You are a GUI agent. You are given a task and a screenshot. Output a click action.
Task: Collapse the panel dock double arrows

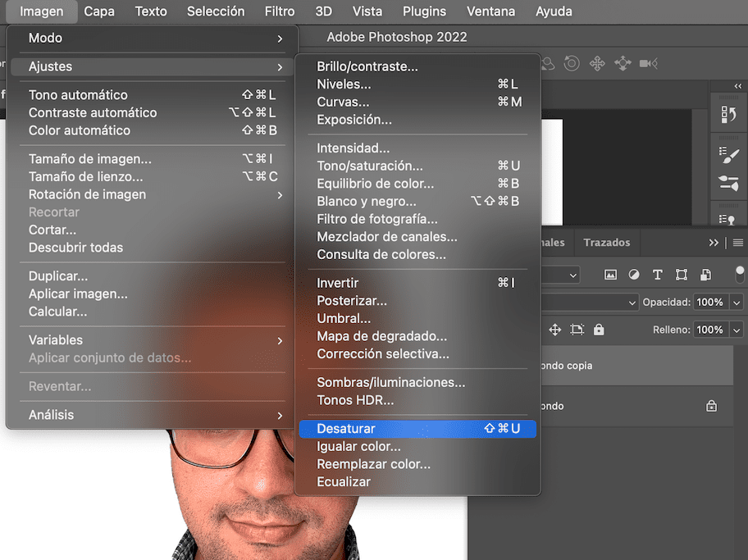[738, 86]
